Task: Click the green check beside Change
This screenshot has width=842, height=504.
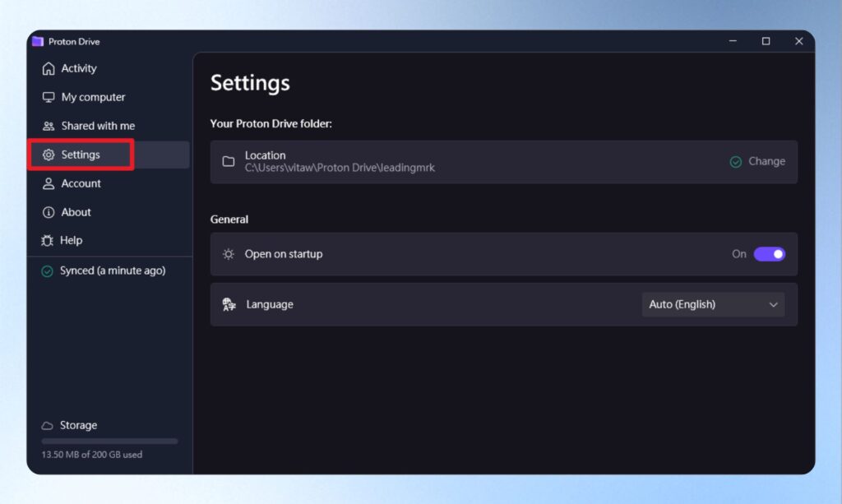Action: point(736,161)
